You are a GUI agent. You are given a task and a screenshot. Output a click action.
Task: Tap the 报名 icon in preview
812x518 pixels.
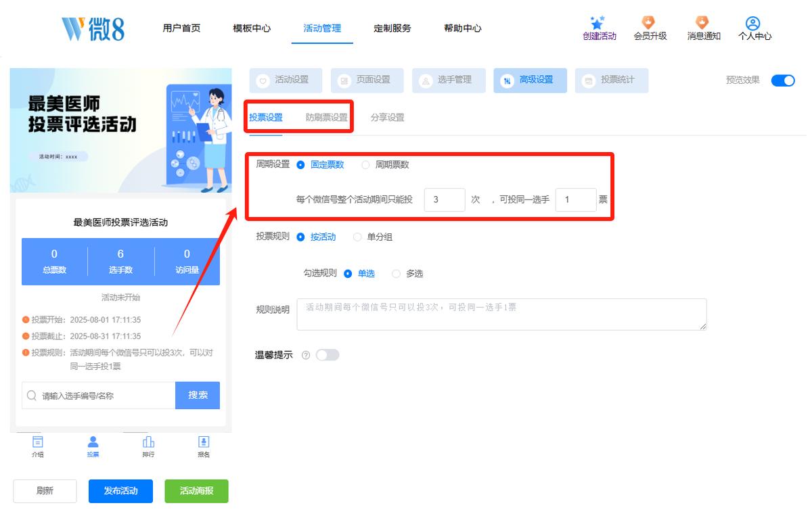[x=204, y=442]
